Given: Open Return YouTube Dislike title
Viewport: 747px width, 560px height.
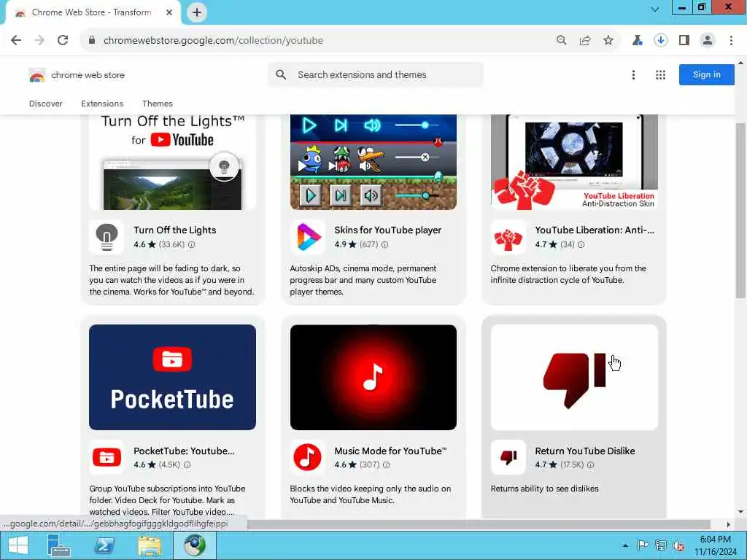Looking at the screenshot, I should 585,451.
